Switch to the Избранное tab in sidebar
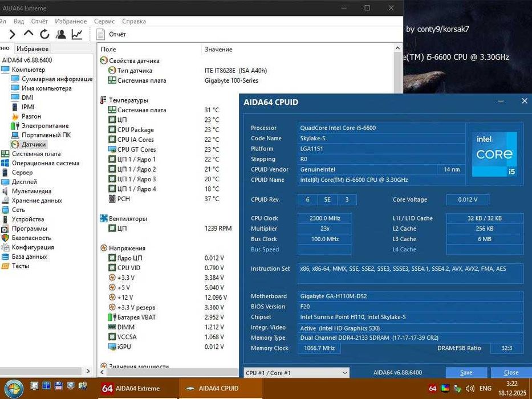The image size is (532, 399). coord(33,48)
